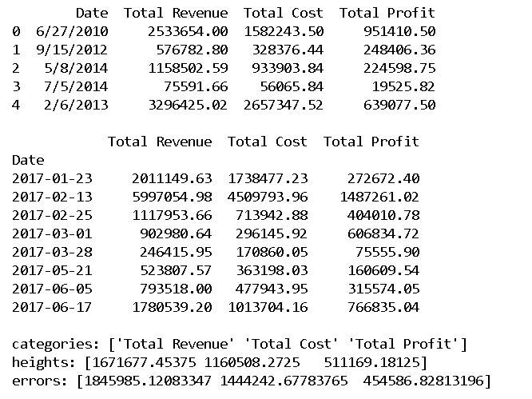Select revenue value 793518.00
Viewport: 532px width, 399px height.
tap(176, 289)
